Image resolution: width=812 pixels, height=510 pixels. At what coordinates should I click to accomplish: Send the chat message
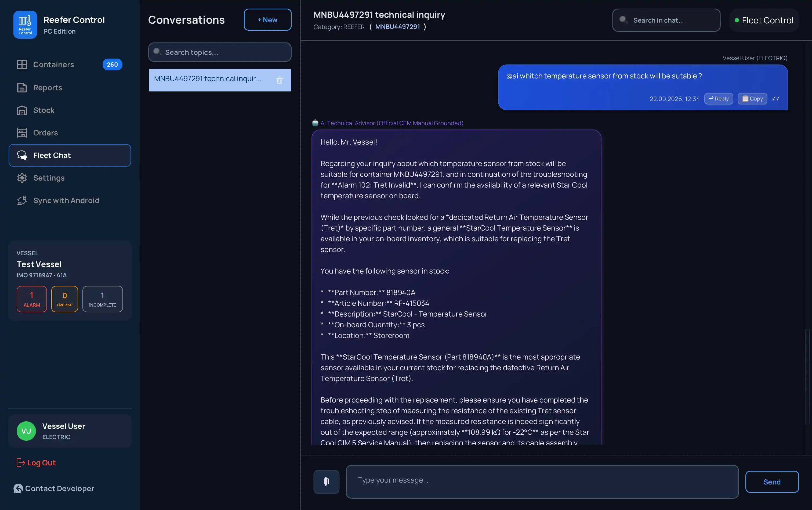click(772, 482)
